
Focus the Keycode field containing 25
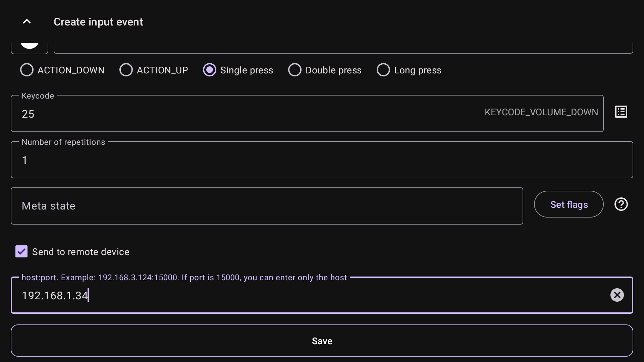point(235,114)
